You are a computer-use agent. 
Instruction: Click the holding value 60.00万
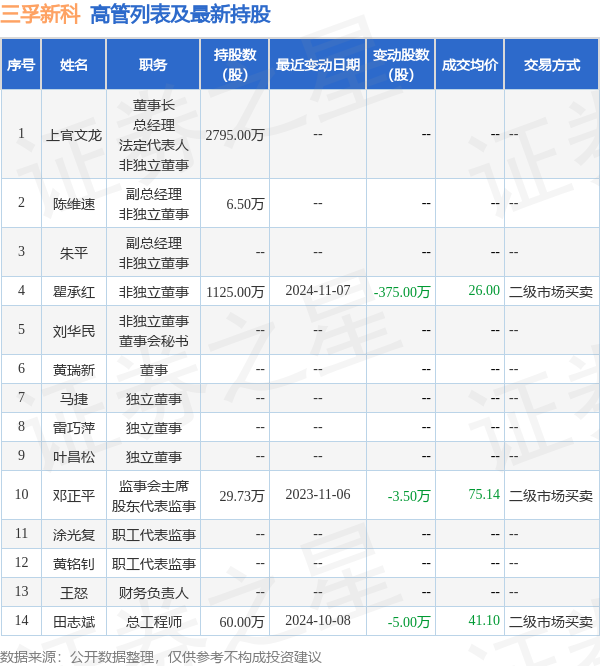pyautogui.click(x=242, y=622)
